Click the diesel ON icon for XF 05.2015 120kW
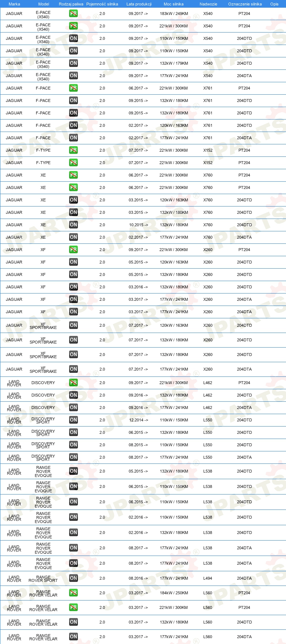The height and width of the screenshot is (644, 286). click(x=74, y=262)
